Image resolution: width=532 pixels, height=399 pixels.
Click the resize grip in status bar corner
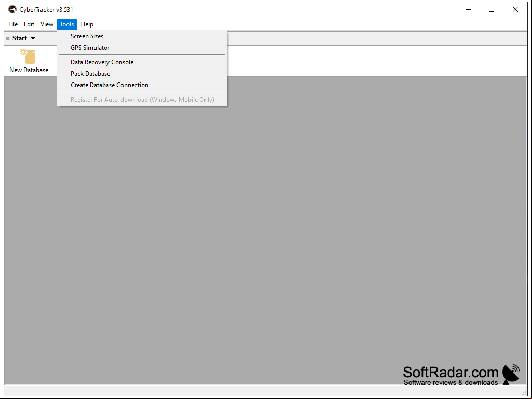(x=524, y=393)
